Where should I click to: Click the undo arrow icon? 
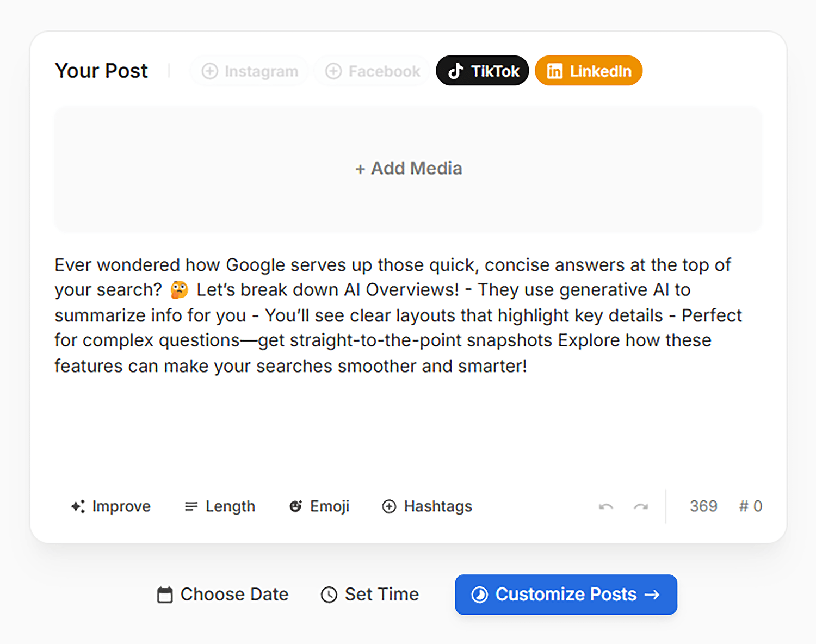coord(606,506)
